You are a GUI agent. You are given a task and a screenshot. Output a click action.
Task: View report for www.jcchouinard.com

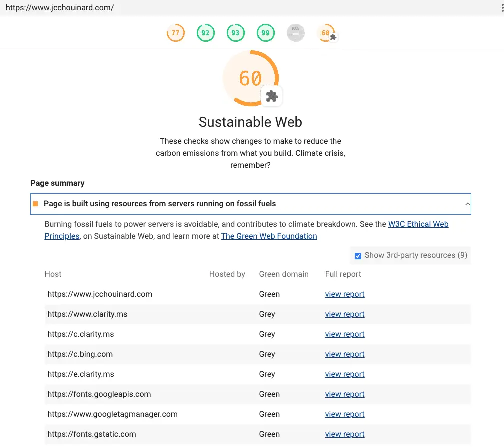point(344,294)
